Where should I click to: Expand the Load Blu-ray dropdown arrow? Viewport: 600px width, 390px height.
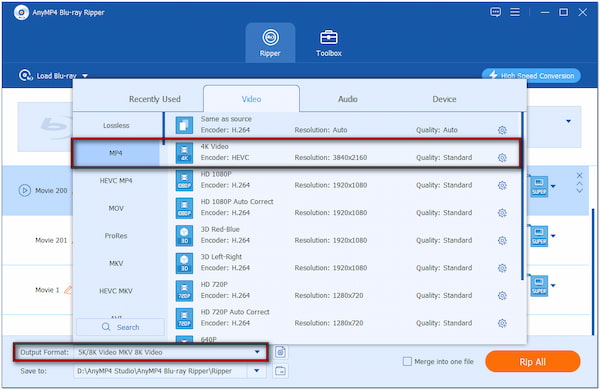pos(85,76)
